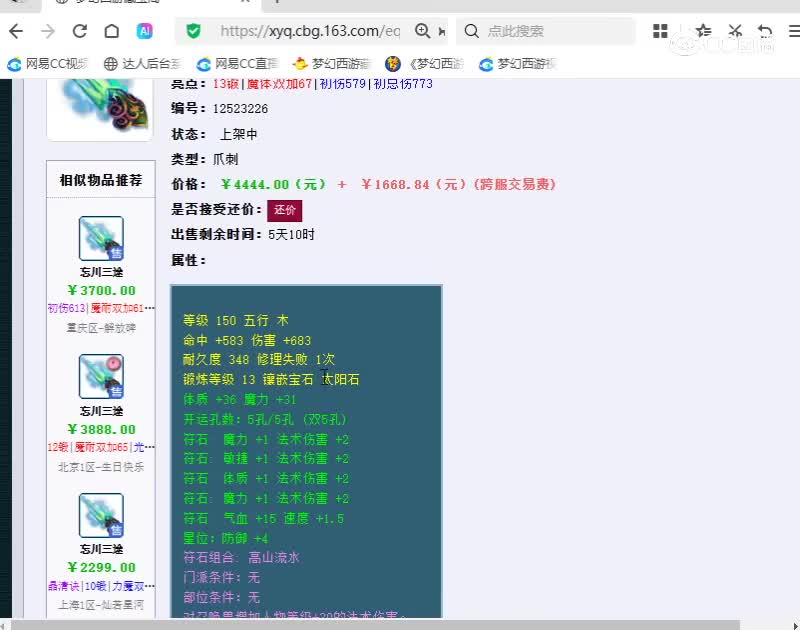Click the 等级 150 五行 木 line

(236, 320)
